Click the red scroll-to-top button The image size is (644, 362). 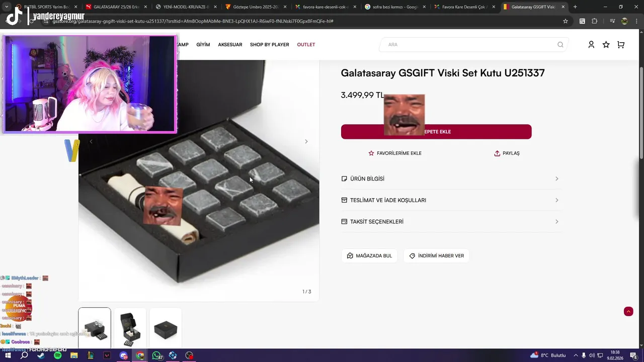(628, 311)
